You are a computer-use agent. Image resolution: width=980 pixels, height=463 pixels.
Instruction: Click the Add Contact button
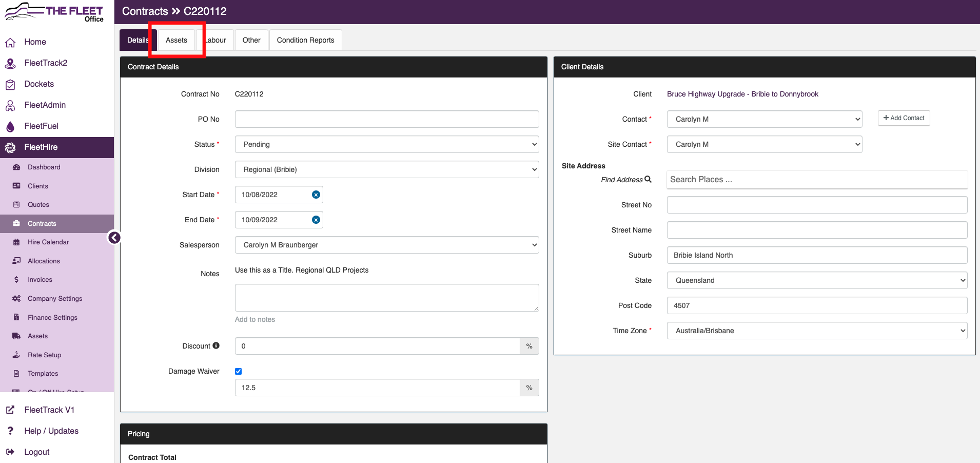[904, 118]
